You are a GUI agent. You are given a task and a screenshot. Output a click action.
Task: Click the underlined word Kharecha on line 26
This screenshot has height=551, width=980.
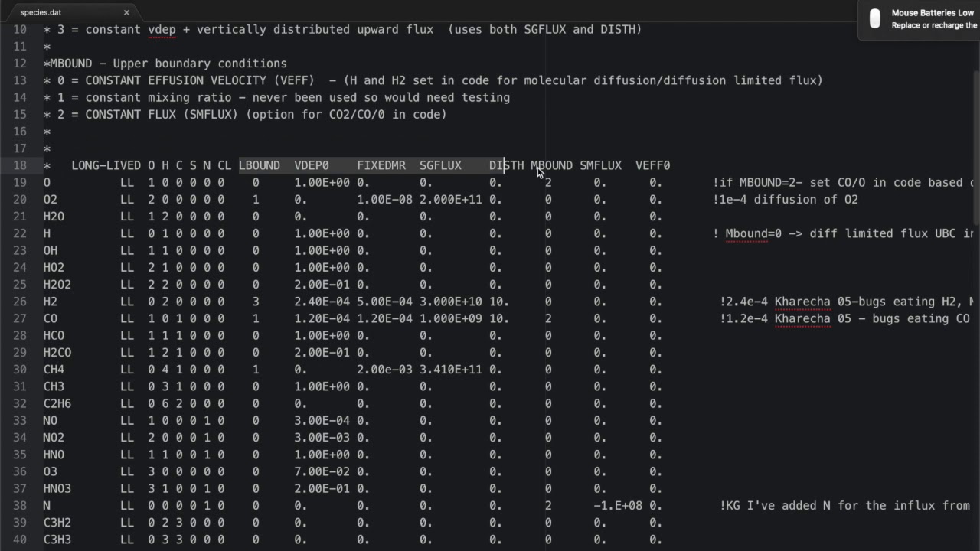click(x=802, y=302)
